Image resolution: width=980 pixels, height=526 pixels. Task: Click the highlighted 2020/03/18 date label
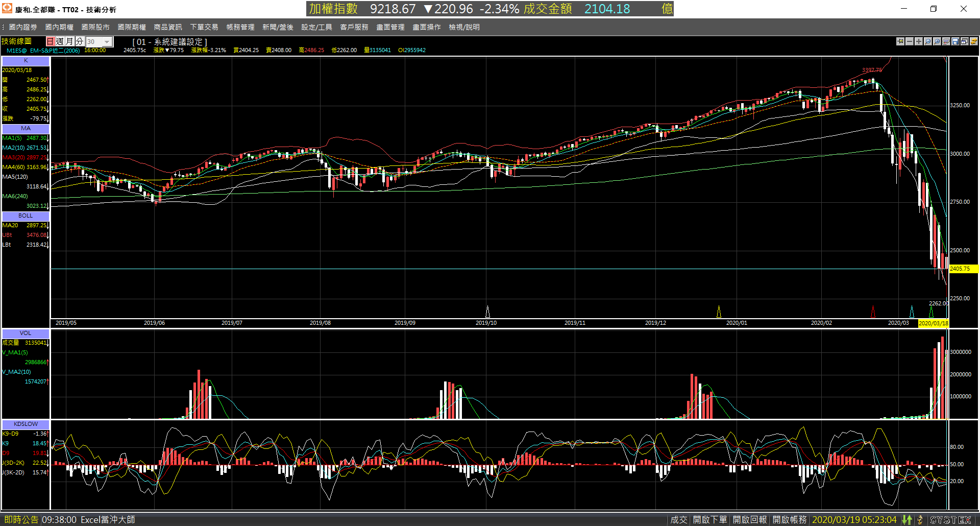933,323
